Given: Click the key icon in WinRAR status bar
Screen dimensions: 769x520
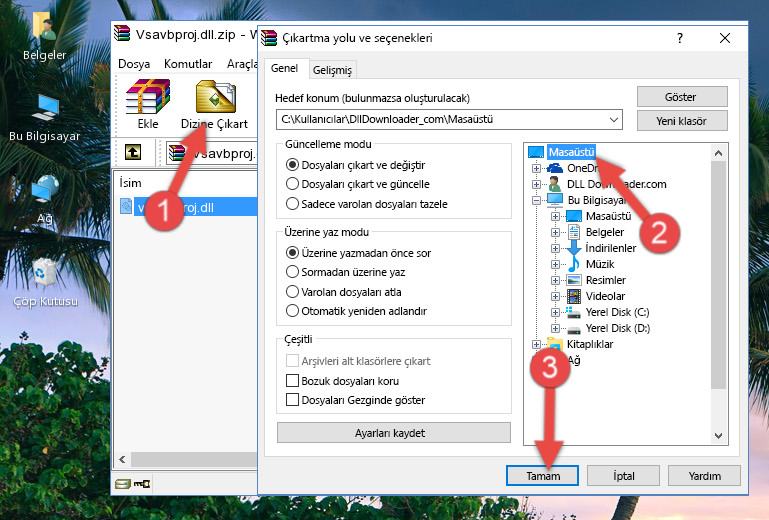Looking at the screenshot, I should [142, 485].
